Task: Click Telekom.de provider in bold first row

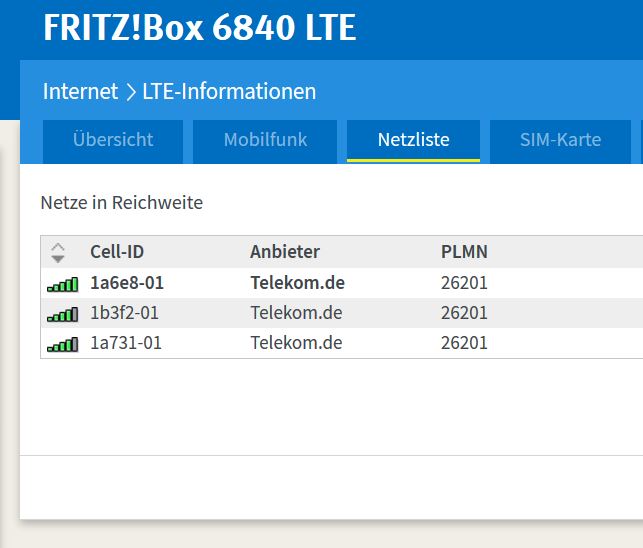Action: tap(298, 283)
